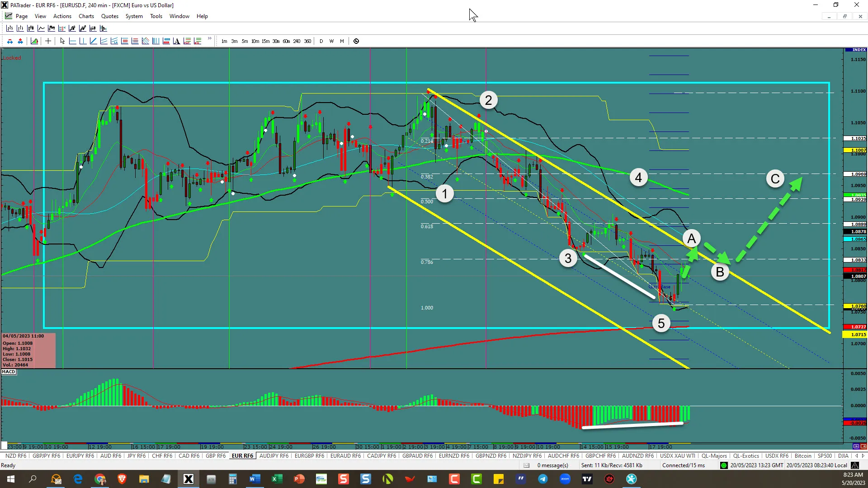The width and height of the screenshot is (868, 488).
Task: Open the Quotes menu
Action: coord(109,16)
